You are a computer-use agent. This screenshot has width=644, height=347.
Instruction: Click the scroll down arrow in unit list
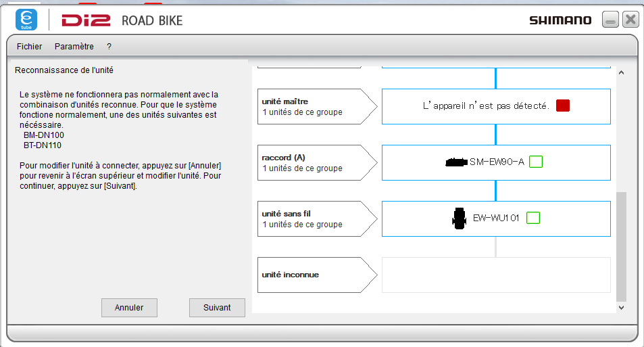coord(621,307)
